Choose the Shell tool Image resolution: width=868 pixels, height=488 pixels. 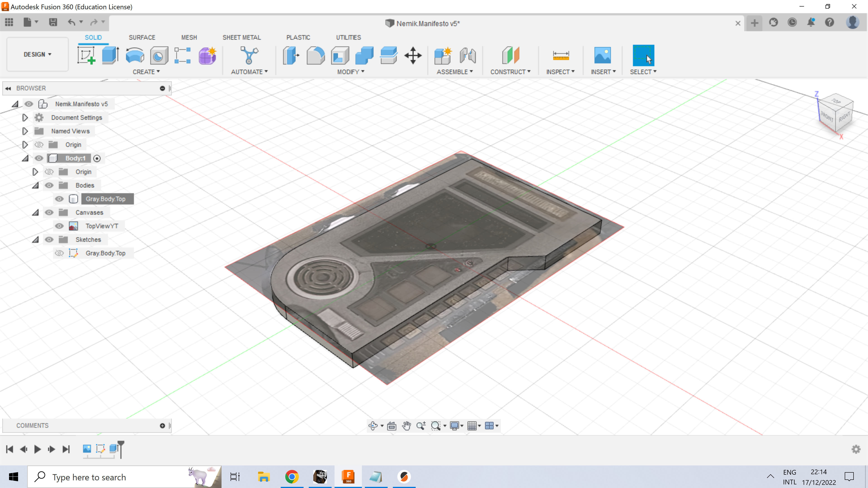pos(340,55)
